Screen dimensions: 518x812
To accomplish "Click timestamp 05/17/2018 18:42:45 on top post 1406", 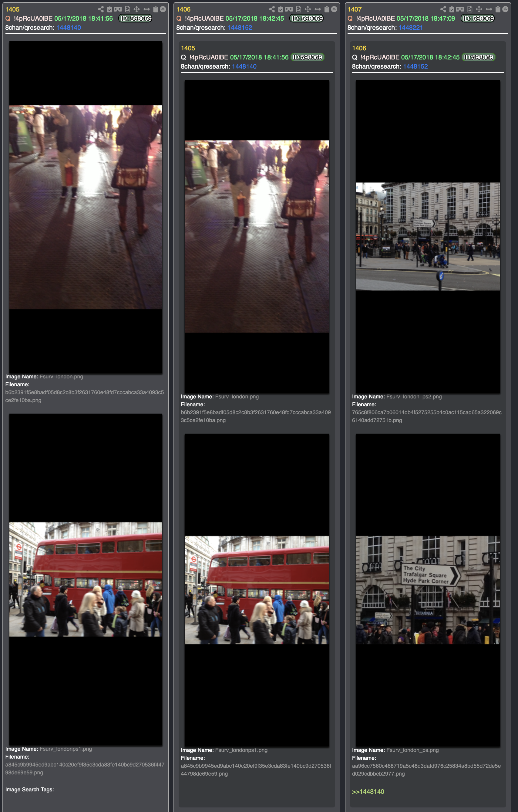I will click(255, 18).
